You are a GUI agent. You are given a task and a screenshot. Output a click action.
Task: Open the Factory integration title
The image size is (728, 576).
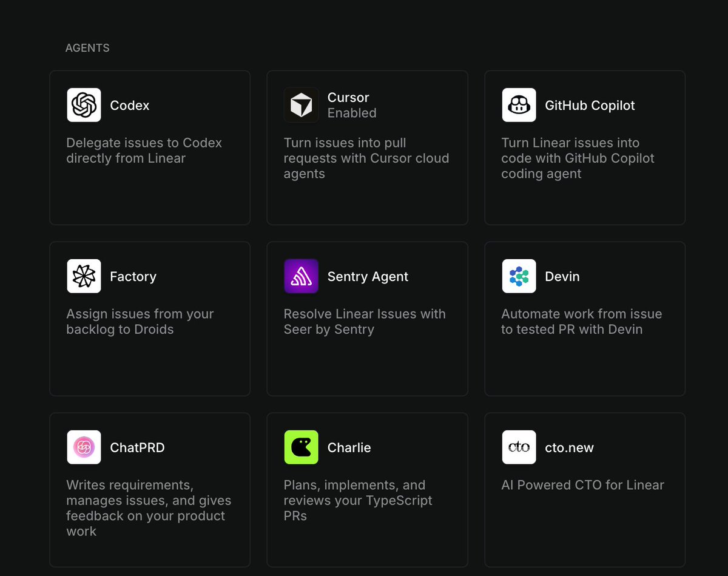coord(133,276)
